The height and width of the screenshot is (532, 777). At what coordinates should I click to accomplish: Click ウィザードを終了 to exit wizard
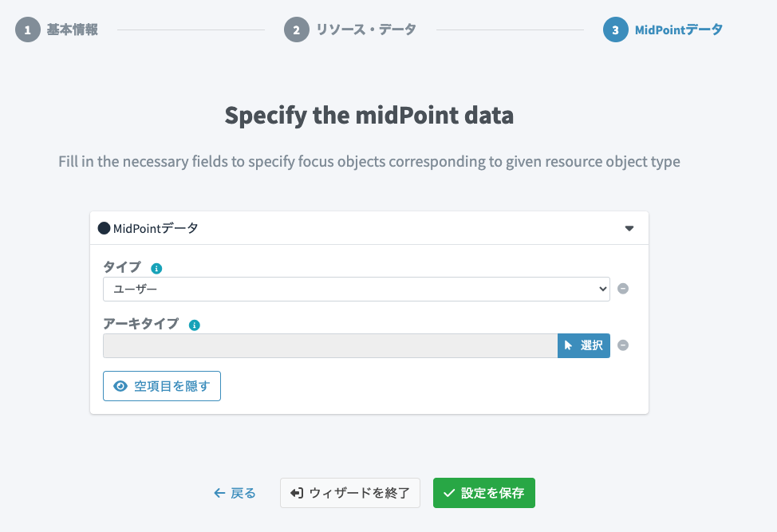coord(349,493)
